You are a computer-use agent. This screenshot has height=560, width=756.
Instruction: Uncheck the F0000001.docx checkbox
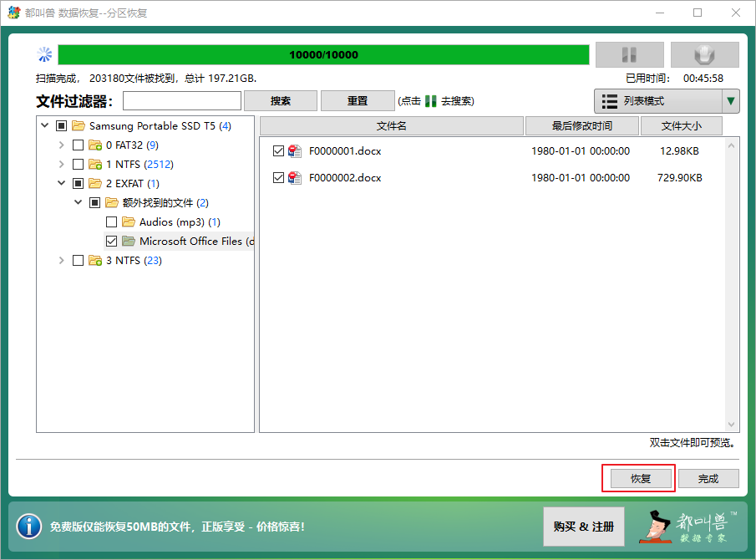pyautogui.click(x=278, y=151)
